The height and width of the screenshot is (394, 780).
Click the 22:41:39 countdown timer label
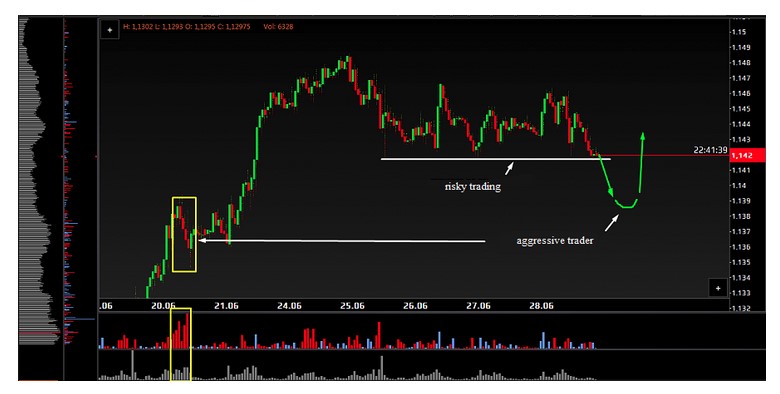point(710,150)
